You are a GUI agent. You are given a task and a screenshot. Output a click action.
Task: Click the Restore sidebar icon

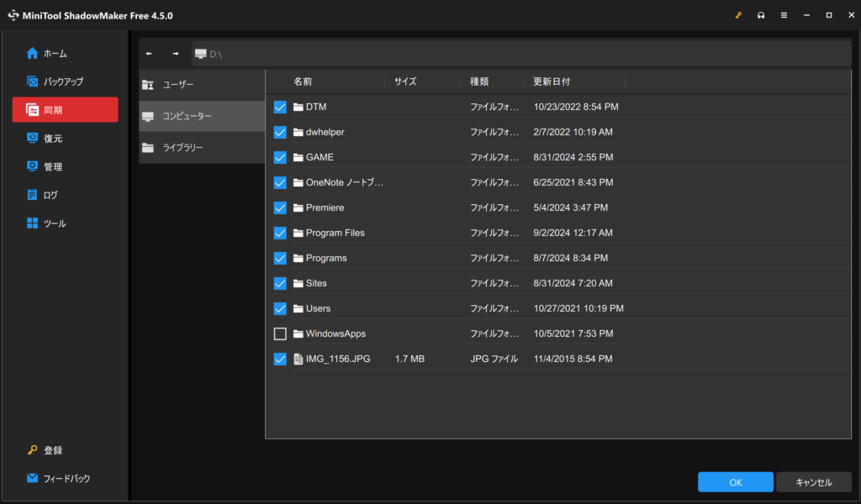point(33,138)
